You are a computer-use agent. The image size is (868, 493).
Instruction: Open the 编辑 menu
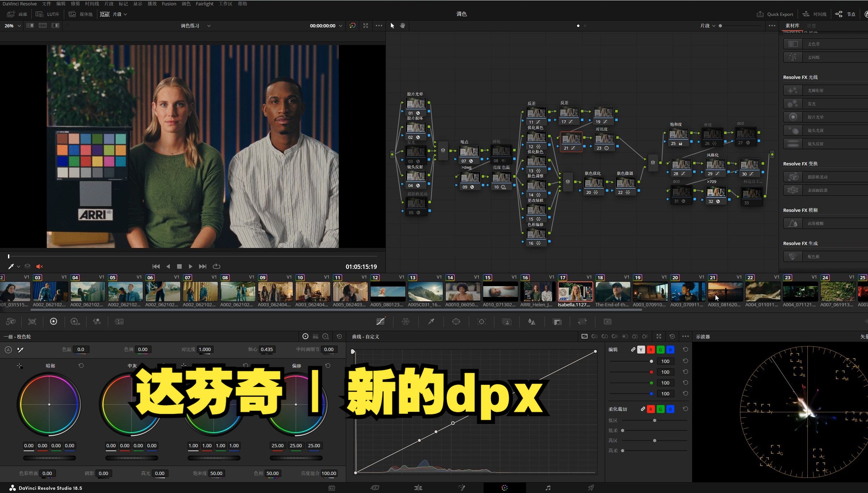[61, 4]
